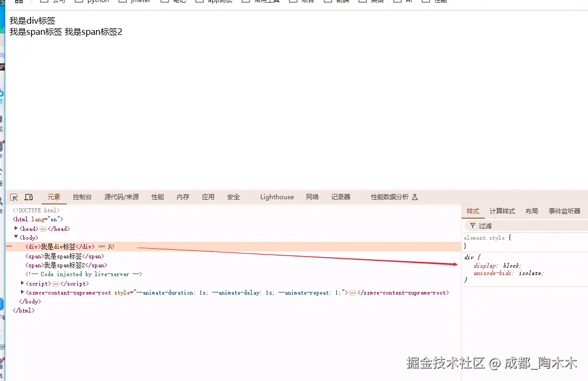Open the three-dots menu beside the div row
Screen dimensions: 588x381
(9, 246)
